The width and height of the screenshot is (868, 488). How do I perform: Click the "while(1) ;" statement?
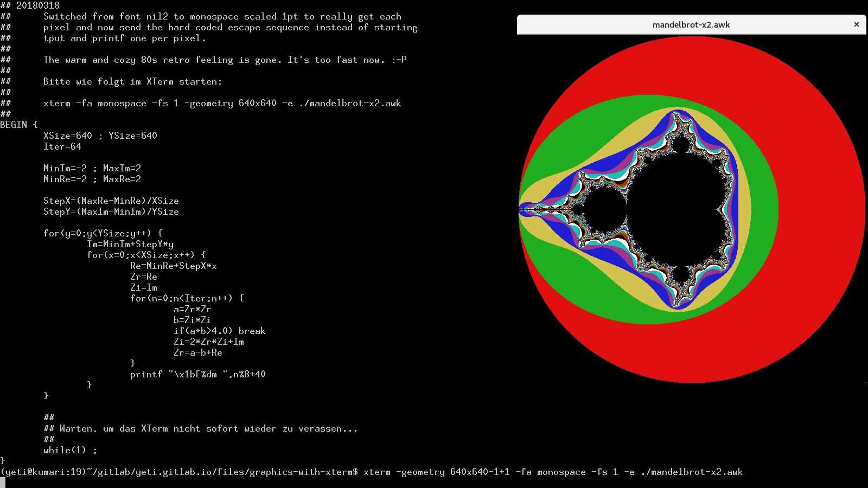pos(71,450)
